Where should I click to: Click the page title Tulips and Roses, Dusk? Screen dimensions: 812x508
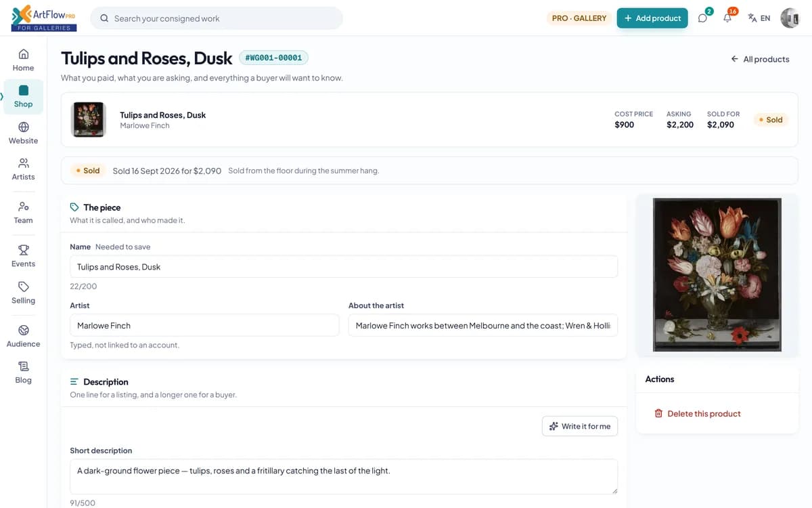tap(147, 58)
